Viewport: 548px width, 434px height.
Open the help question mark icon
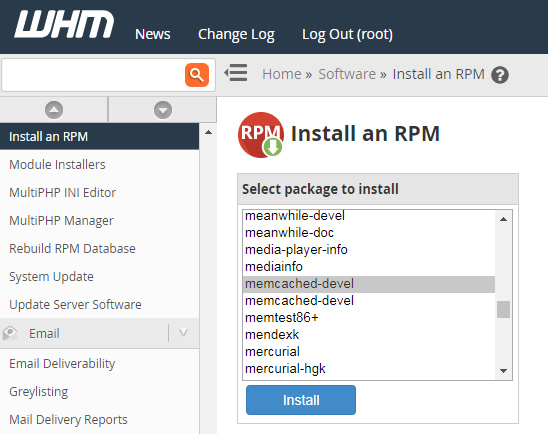coord(500,75)
